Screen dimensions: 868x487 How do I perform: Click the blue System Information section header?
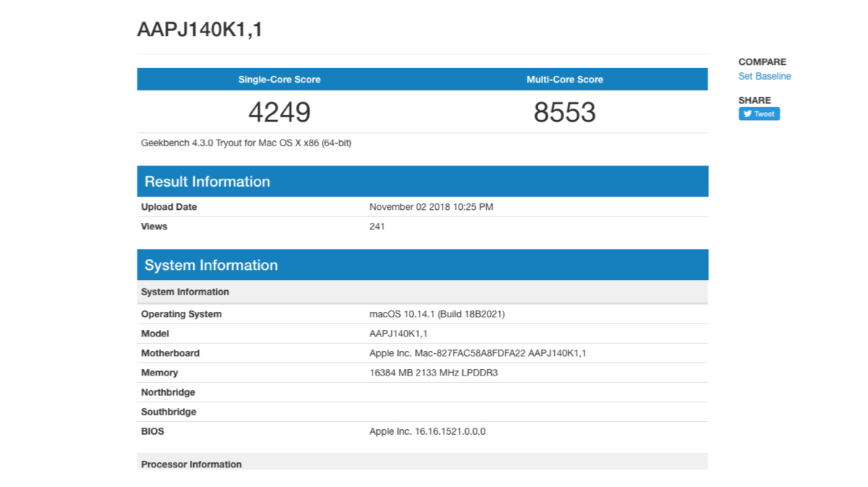click(x=210, y=265)
